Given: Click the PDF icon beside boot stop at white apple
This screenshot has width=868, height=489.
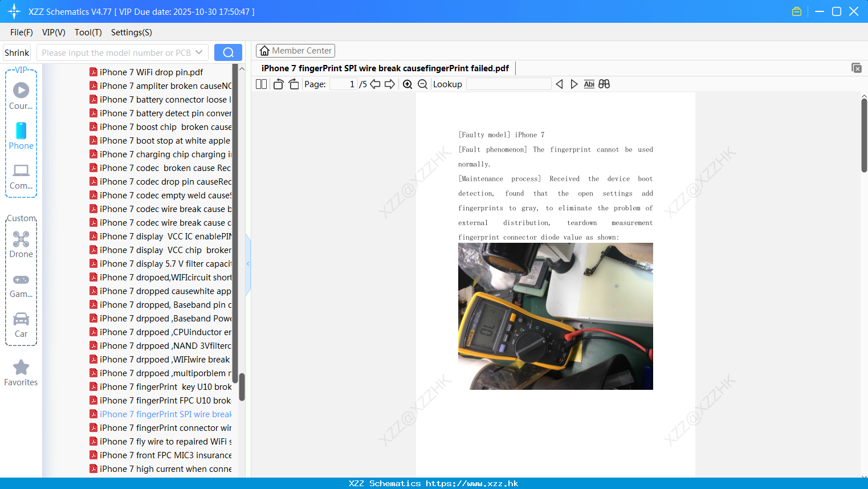Looking at the screenshot, I should click(93, 140).
